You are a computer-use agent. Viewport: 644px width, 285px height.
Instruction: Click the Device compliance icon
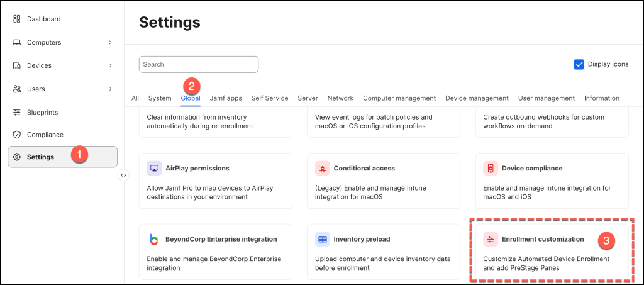[491, 169]
